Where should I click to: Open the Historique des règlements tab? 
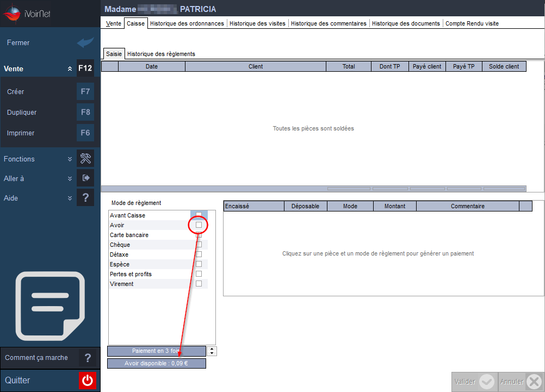(161, 54)
